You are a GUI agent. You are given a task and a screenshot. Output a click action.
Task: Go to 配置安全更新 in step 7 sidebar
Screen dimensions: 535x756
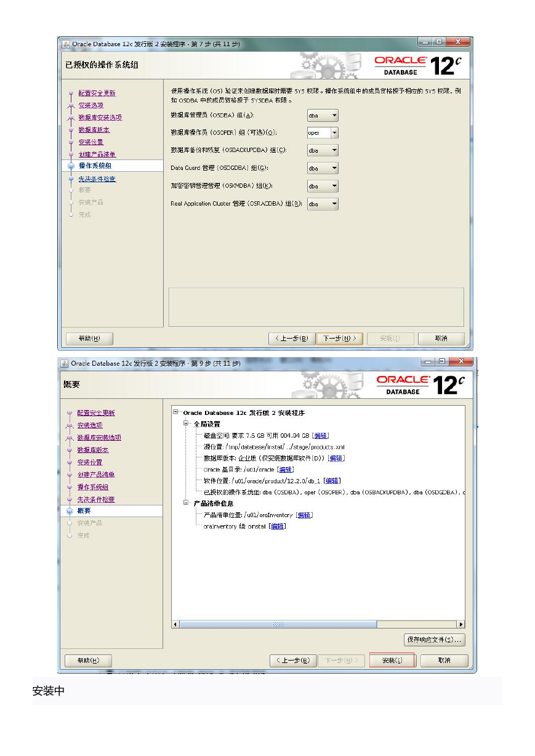(97, 94)
